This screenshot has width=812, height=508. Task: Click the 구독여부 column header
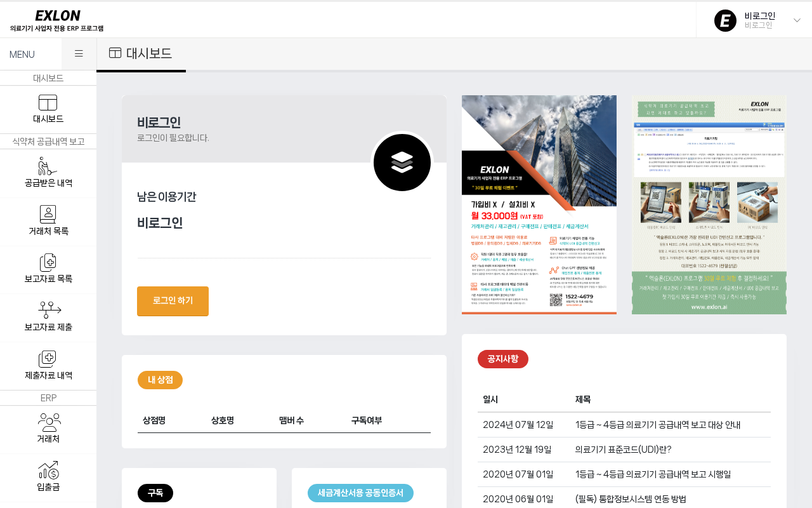(x=367, y=420)
